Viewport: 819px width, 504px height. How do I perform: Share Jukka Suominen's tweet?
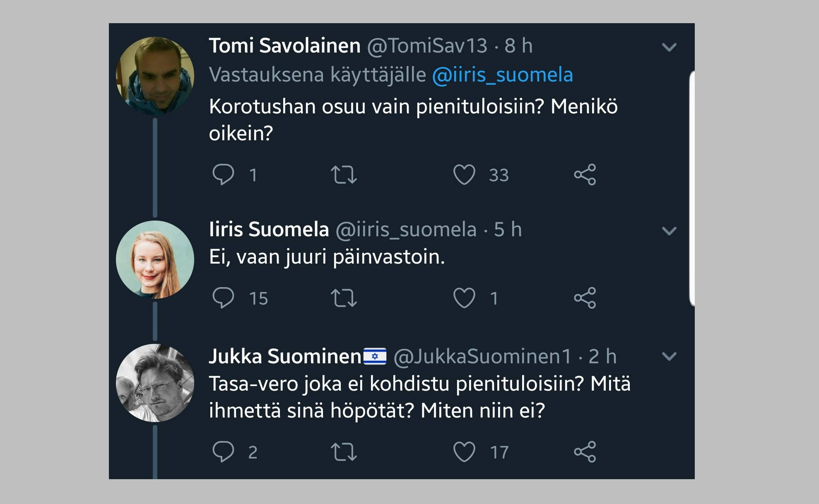pyautogui.click(x=585, y=452)
